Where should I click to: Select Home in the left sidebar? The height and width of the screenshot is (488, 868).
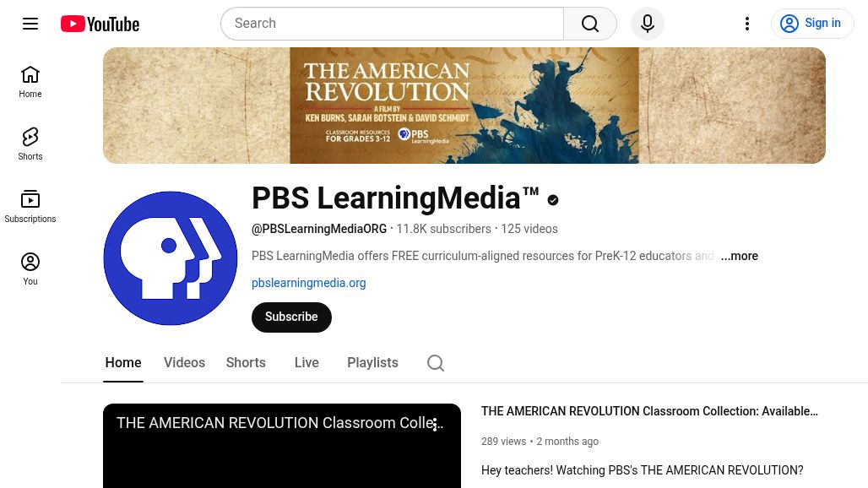30,81
